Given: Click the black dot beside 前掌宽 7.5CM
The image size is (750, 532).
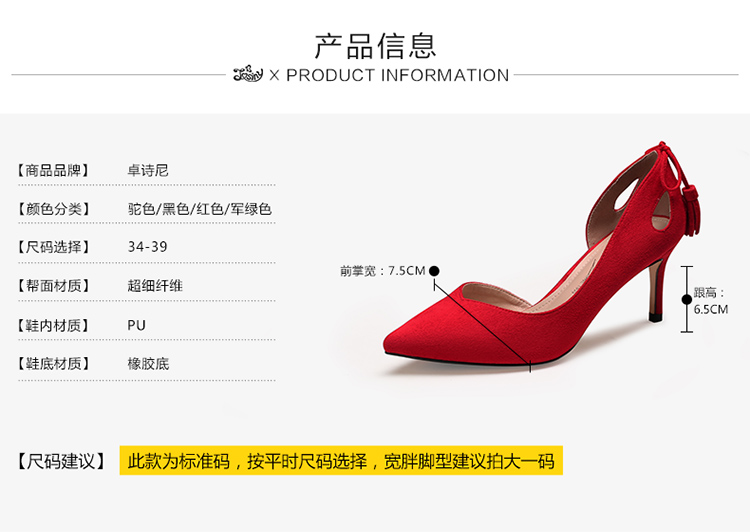Looking at the screenshot, I should [x=434, y=271].
